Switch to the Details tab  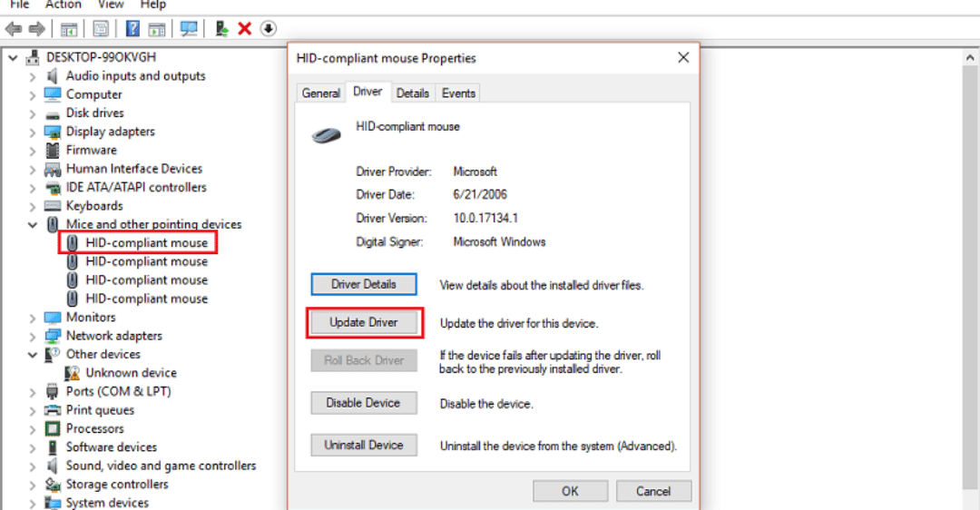tap(413, 93)
